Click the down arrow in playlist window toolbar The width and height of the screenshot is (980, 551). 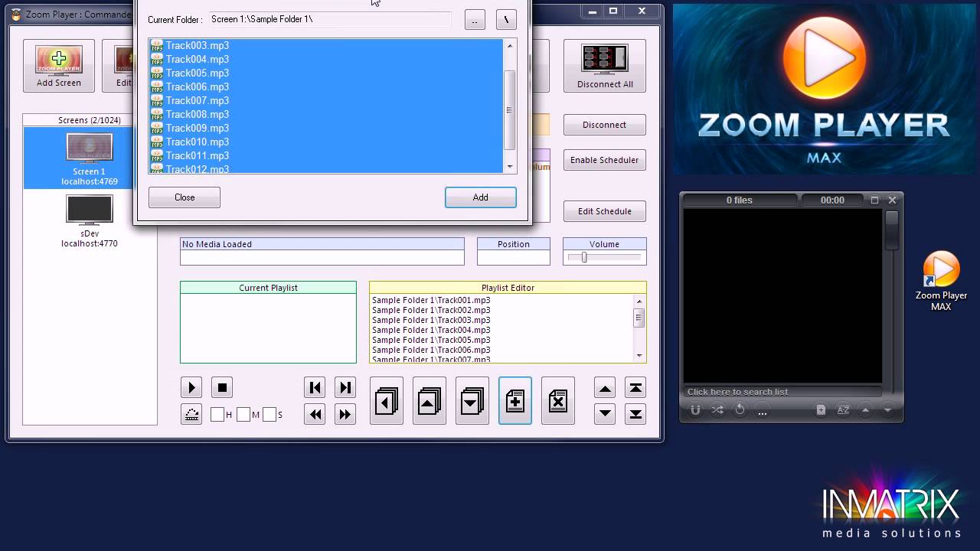tap(888, 410)
